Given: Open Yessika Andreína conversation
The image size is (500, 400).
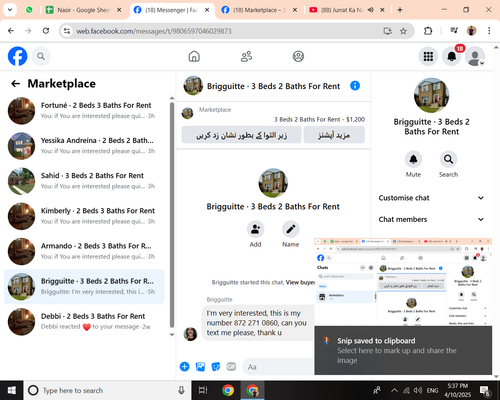Looking at the screenshot, I should pyautogui.click(x=84, y=146).
